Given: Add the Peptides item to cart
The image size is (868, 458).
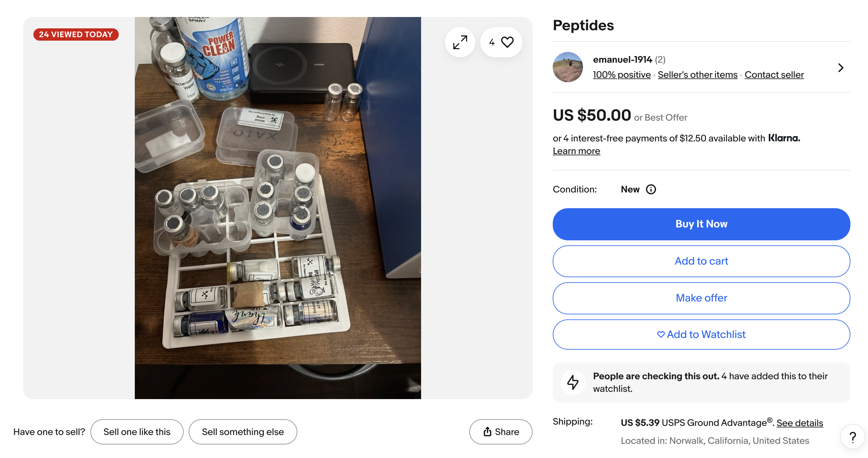Looking at the screenshot, I should (701, 261).
